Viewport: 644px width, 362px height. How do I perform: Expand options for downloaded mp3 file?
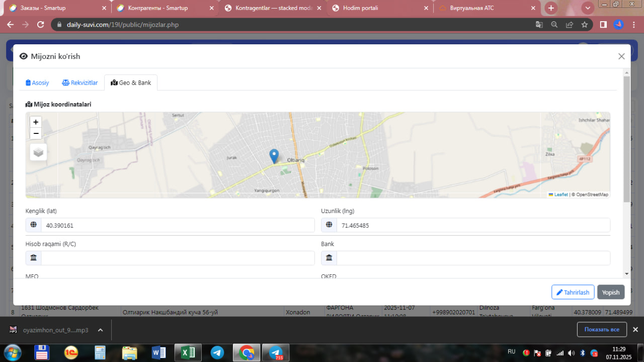coord(100,330)
